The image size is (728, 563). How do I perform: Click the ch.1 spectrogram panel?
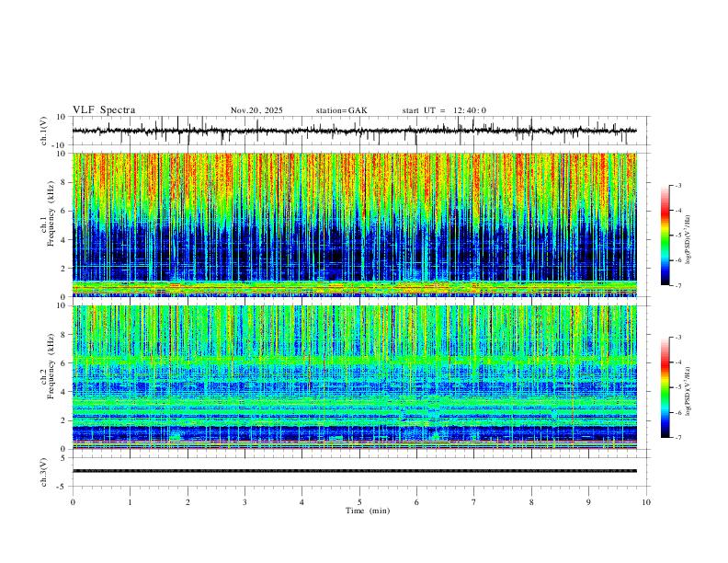coord(355,224)
